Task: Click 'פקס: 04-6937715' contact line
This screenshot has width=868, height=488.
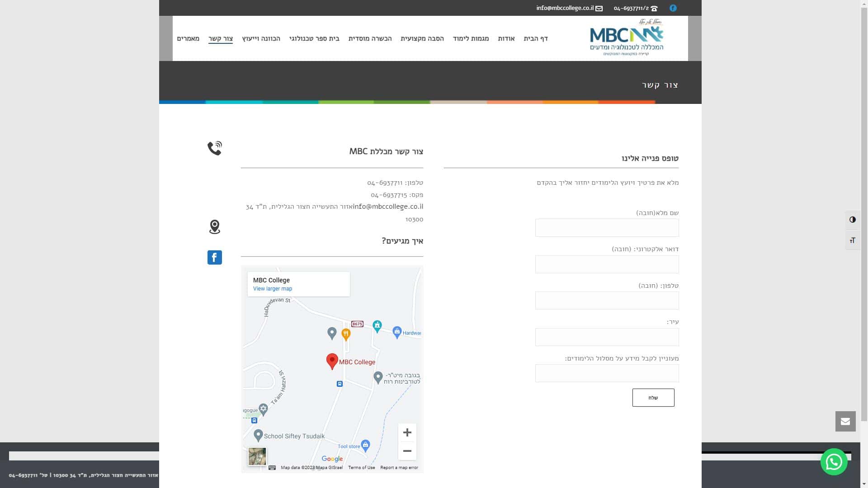Action: tap(397, 195)
